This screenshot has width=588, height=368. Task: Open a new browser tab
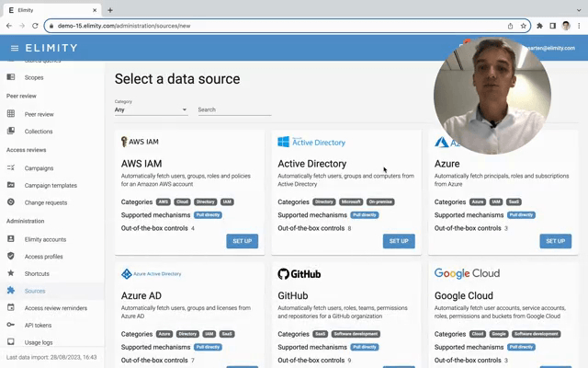click(110, 10)
